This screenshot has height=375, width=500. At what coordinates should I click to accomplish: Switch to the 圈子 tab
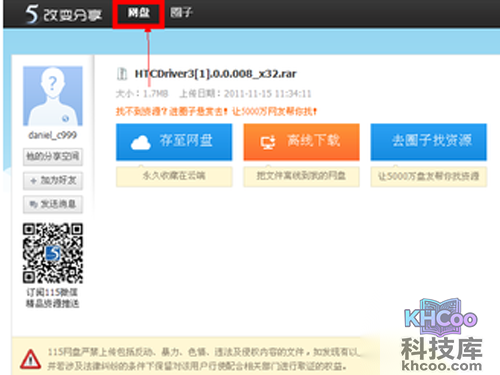pyautogui.click(x=181, y=13)
